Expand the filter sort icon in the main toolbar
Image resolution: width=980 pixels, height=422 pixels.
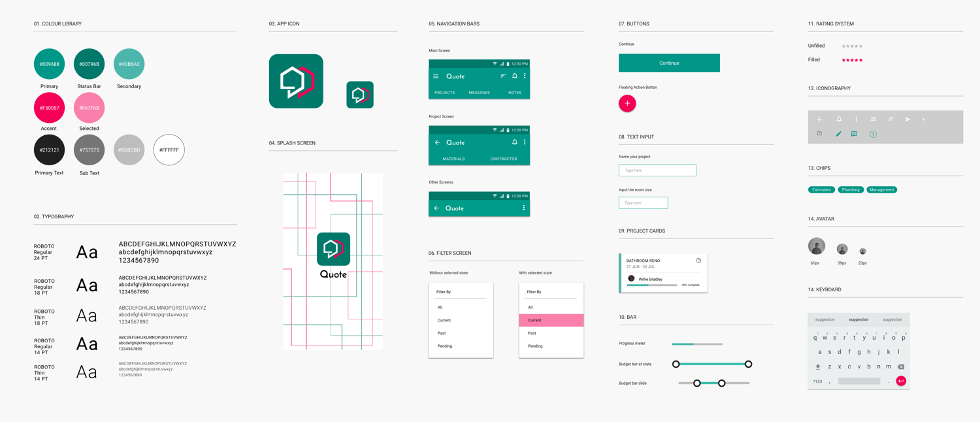503,75
